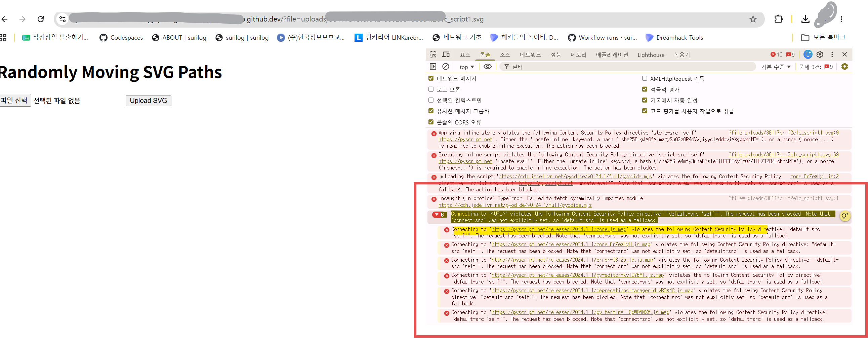Open DevTools settings gear
This screenshot has height=338, width=868.
tap(820, 54)
